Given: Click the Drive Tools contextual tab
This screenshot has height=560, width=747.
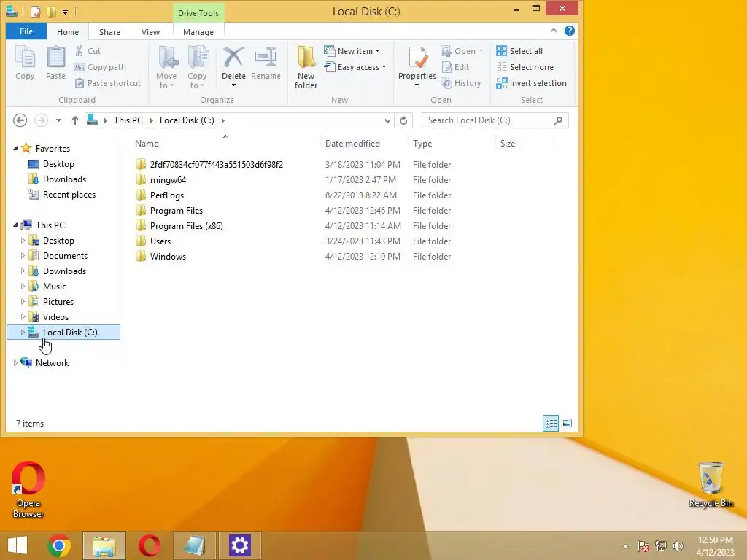Looking at the screenshot, I should coord(198,13).
